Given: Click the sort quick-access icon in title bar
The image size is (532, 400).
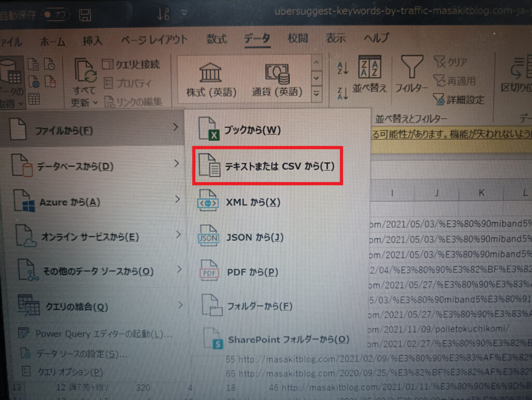Looking at the screenshot, I should 163,14.
